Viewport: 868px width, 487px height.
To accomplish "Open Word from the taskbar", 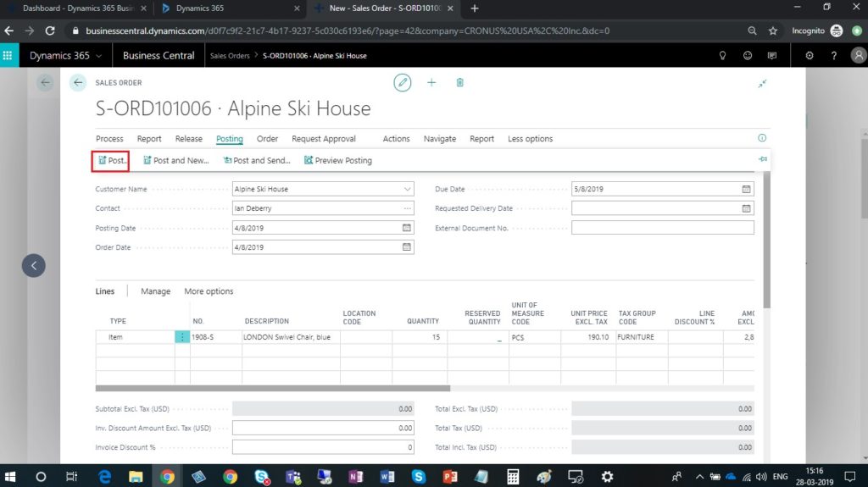I will [x=387, y=477].
